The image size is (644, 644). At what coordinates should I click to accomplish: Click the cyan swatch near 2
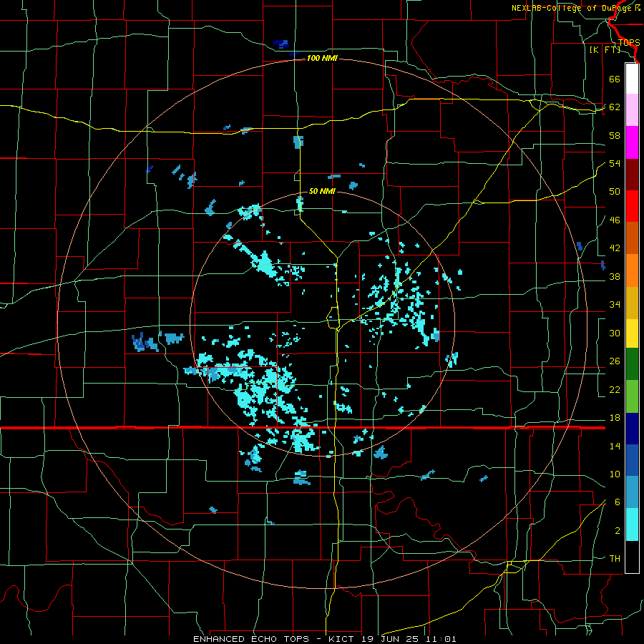tap(632, 525)
